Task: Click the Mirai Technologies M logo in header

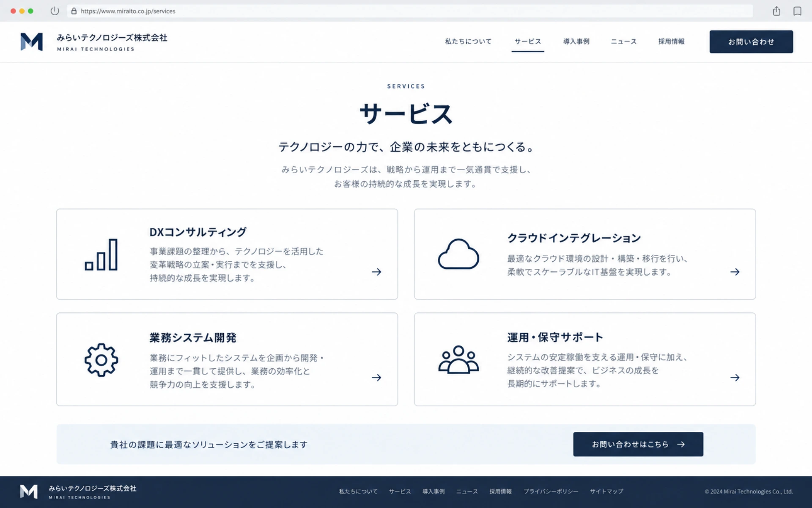Action: pos(32,41)
